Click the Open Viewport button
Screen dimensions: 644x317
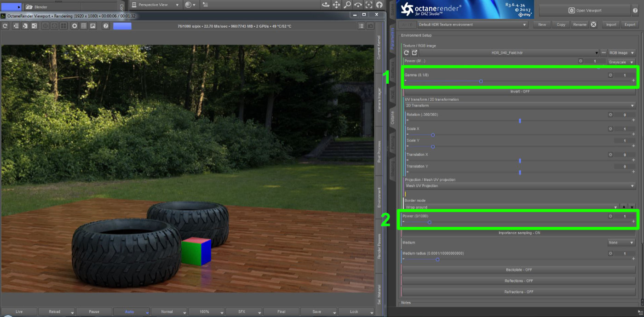click(x=585, y=10)
